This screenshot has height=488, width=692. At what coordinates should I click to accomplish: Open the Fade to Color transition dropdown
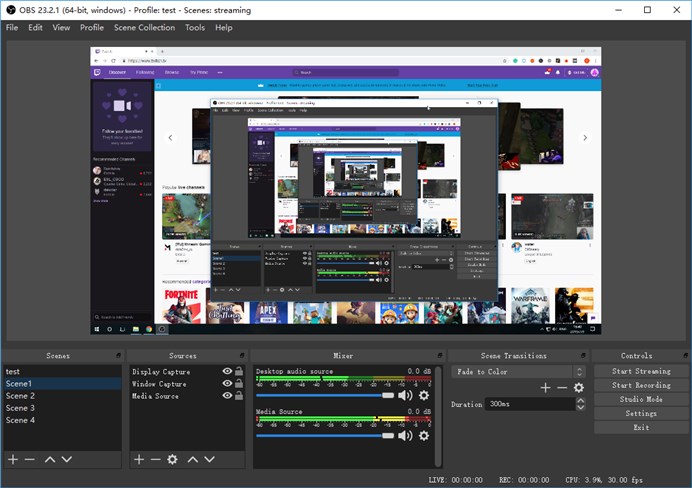tap(517, 372)
